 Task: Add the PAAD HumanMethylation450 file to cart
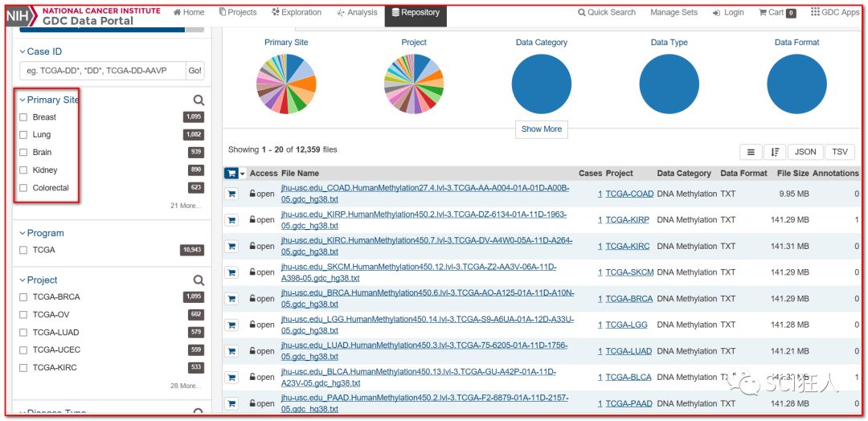click(x=231, y=403)
